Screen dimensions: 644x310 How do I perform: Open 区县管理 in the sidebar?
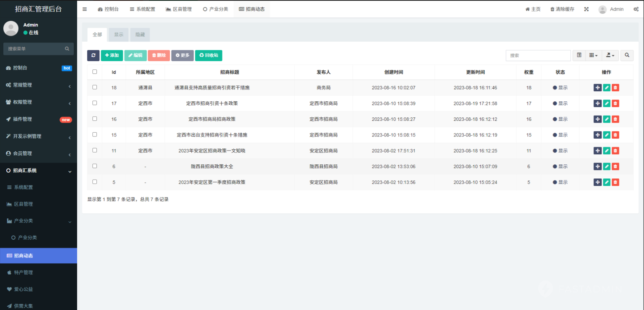38,204
